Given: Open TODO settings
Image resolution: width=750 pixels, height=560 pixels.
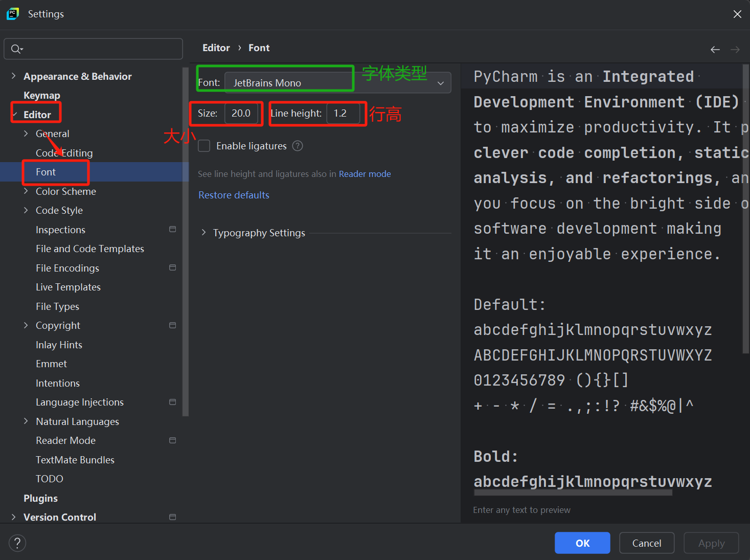Looking at the screenshot, I should tap(50, 479).
